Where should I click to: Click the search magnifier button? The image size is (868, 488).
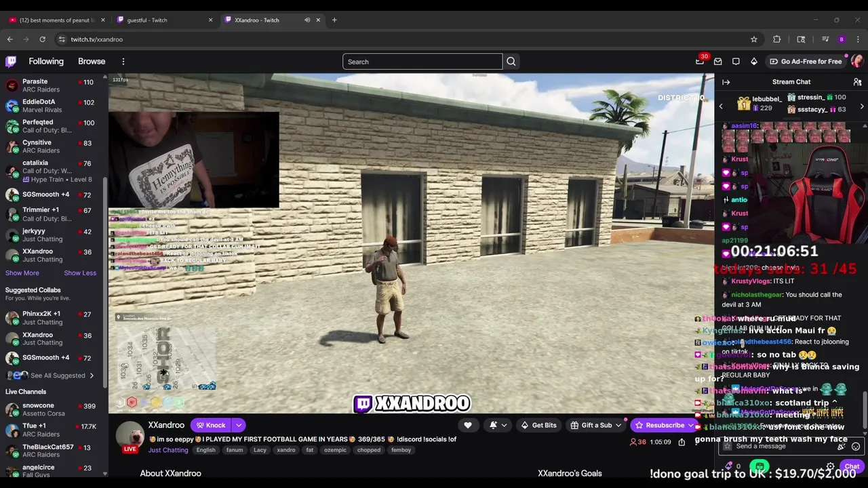511,62
